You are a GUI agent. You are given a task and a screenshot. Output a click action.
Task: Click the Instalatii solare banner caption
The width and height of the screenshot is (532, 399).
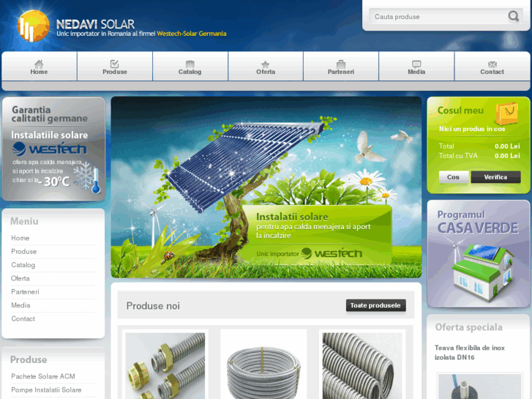[313, 225]
